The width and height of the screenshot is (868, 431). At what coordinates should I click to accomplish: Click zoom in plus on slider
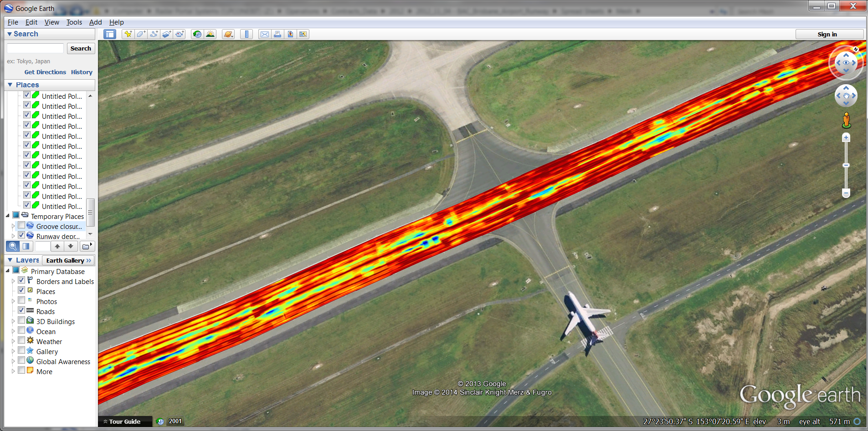[x=846, y=137]
